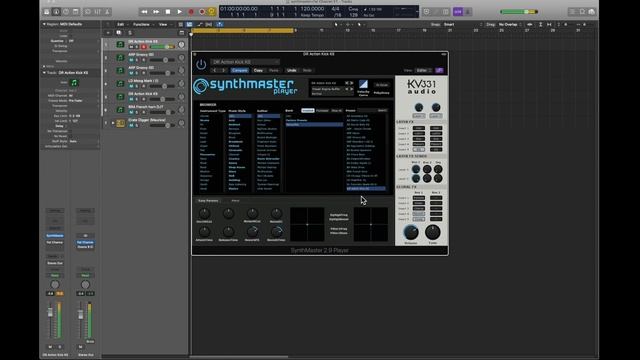Add a new track with plus button
The width and height of the screenshot is (640, 360).
coord(108,33)
